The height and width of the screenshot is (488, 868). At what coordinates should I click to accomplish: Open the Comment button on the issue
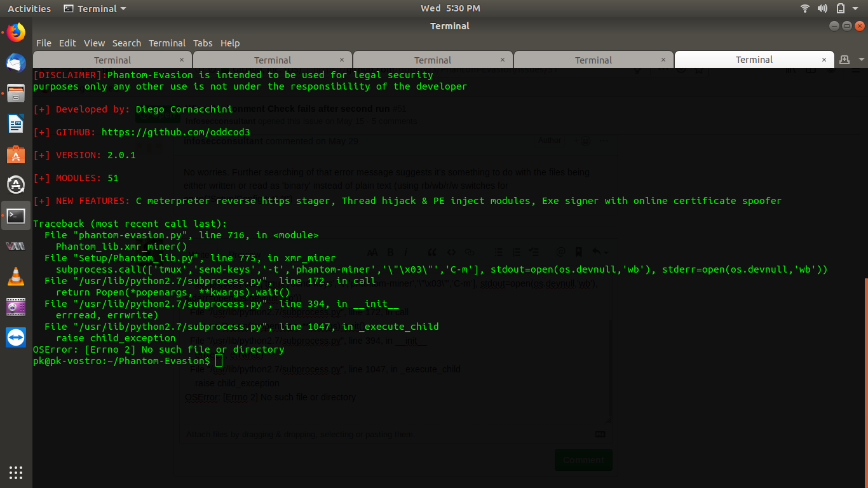point(583,459)
